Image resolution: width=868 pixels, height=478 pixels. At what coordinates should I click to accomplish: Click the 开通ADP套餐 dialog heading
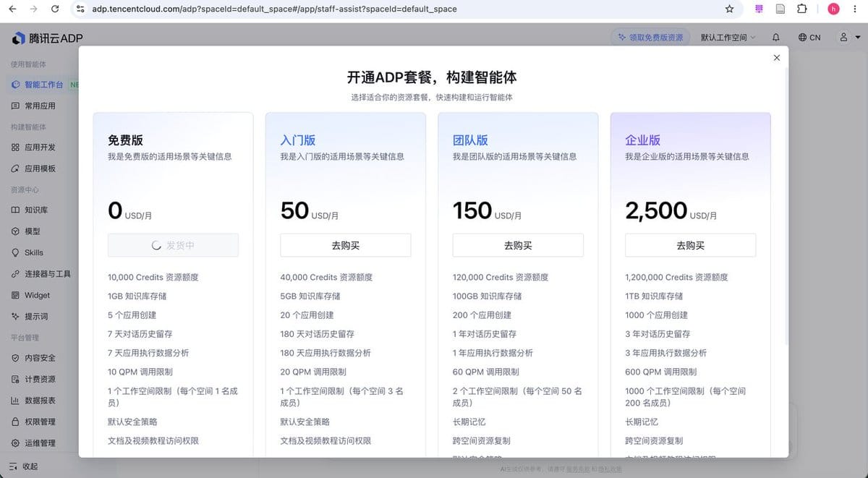point(432,77)
